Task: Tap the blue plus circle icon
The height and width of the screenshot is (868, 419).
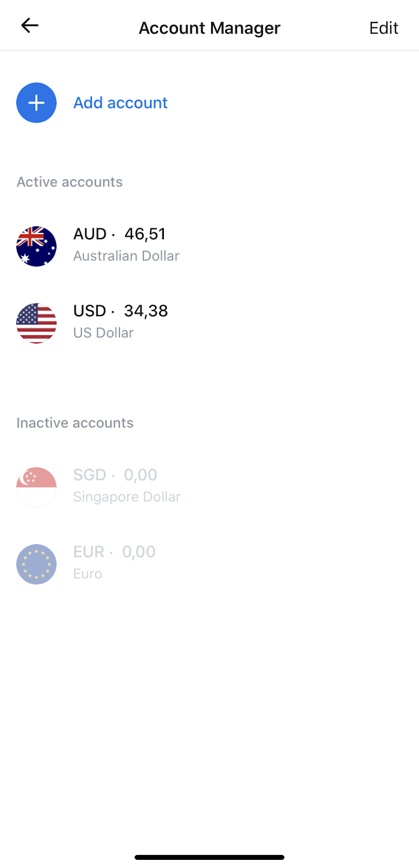Action: 36,103
